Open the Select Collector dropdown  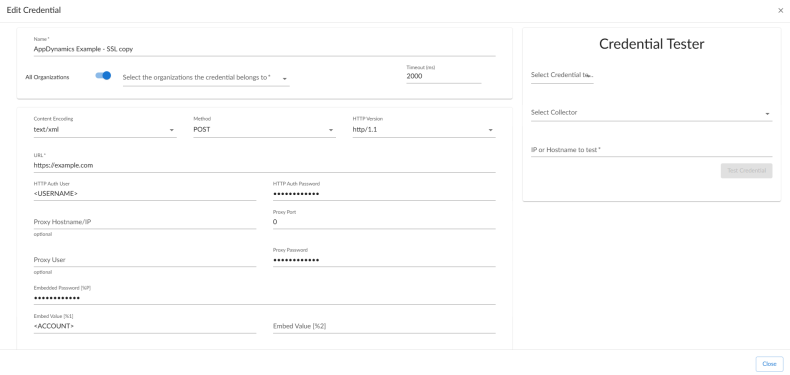[651, 113]
